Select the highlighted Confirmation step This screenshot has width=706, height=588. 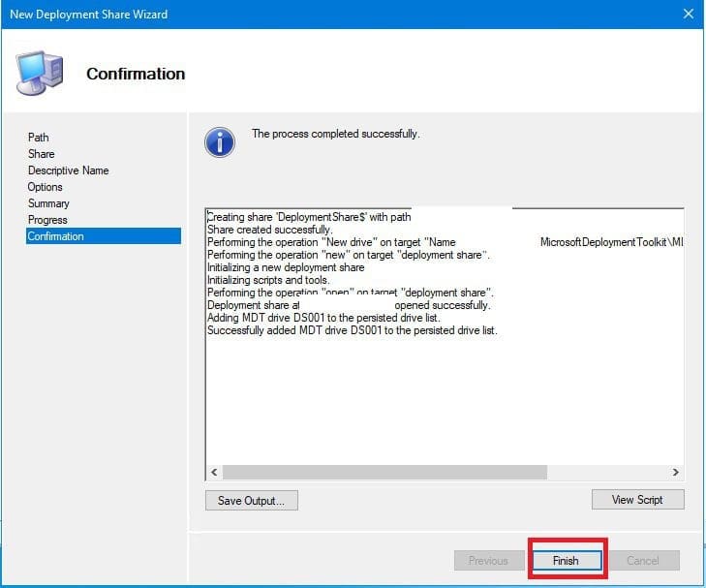pyautogui.click(x=104, y=236)
